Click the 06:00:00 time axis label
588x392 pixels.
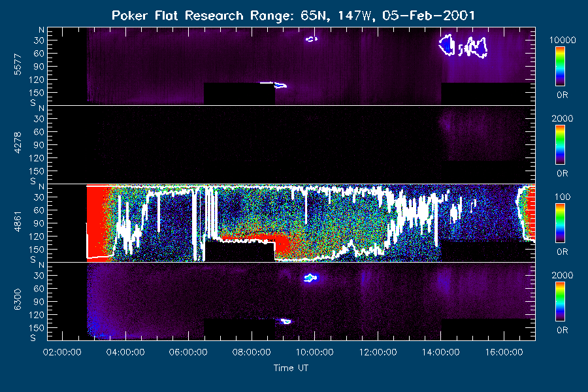click(188, 352)
